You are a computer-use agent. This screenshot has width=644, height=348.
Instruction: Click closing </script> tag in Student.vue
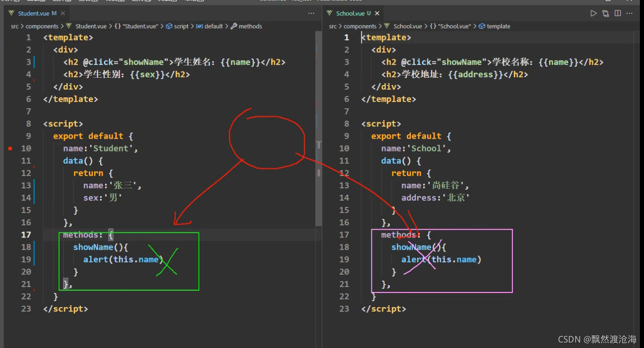pos(66,309)
